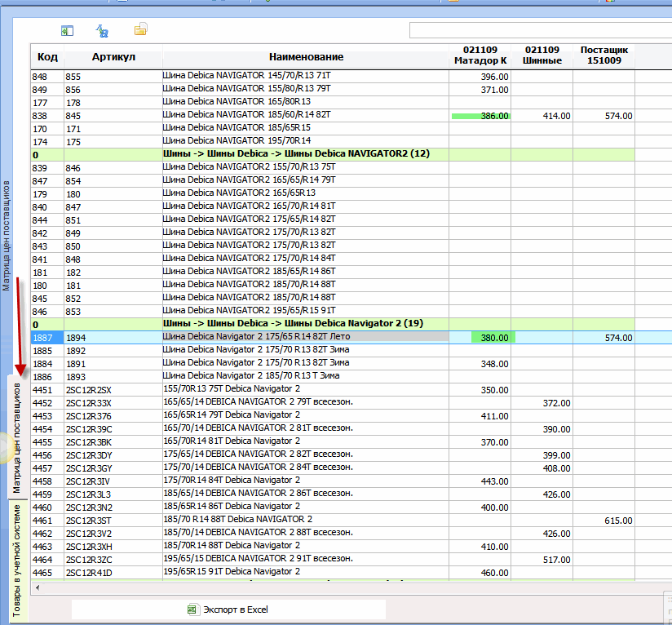Click the price 615.00 in Постащик column

[x=618, y=521]
